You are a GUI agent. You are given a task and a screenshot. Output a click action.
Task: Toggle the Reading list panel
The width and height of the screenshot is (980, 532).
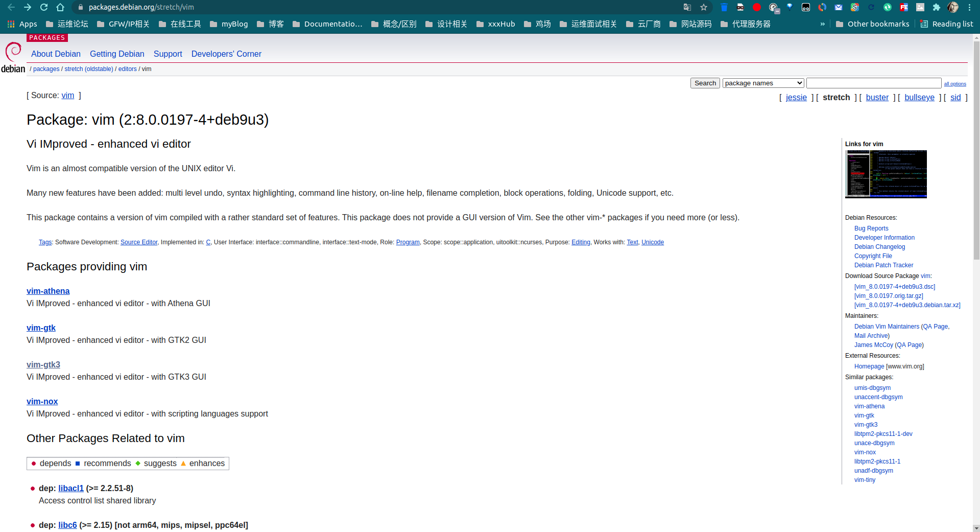tap(946, 24)
